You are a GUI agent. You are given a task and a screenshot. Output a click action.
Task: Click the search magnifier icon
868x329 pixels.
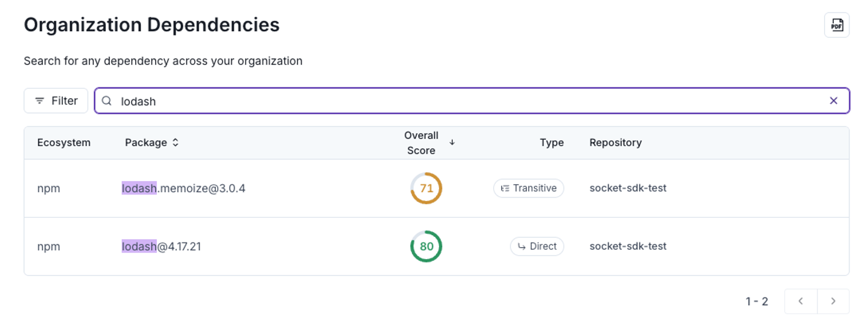[107, 101]
